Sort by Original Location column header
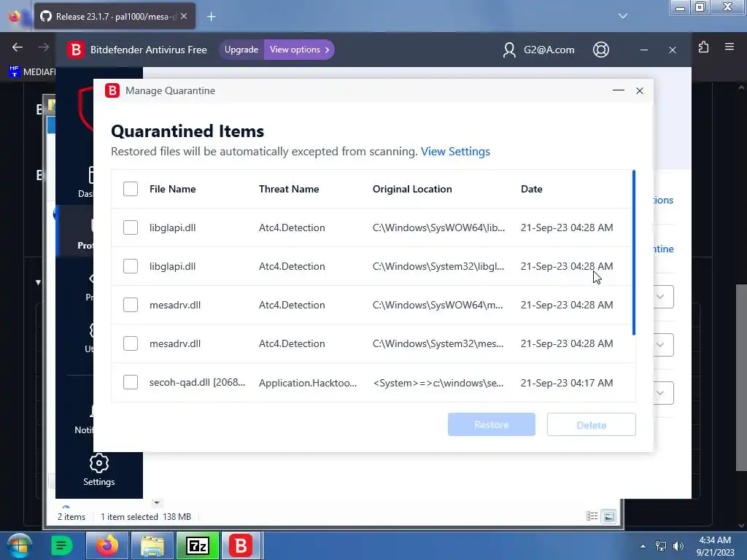The width and height of the screenshot is (747, 560). (412, 189)
